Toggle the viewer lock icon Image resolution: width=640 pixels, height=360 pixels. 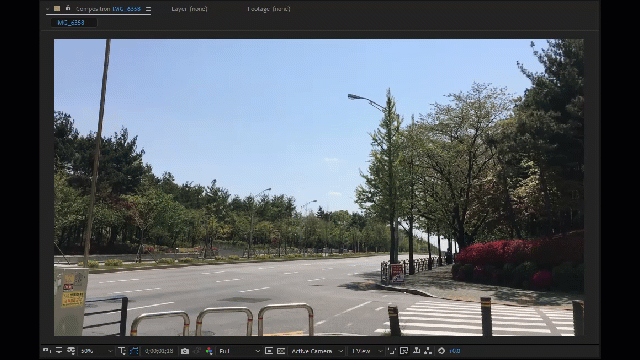(68, 9)
